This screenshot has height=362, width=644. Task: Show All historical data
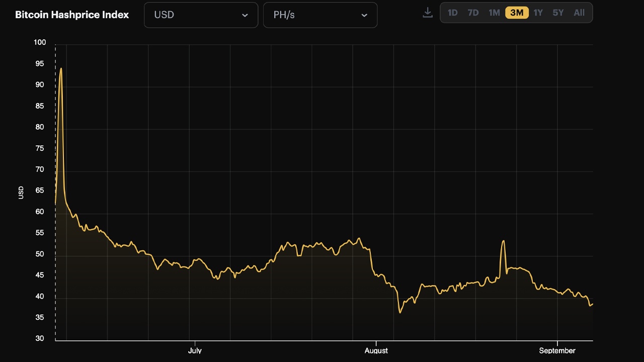click(x=579, y=13)
